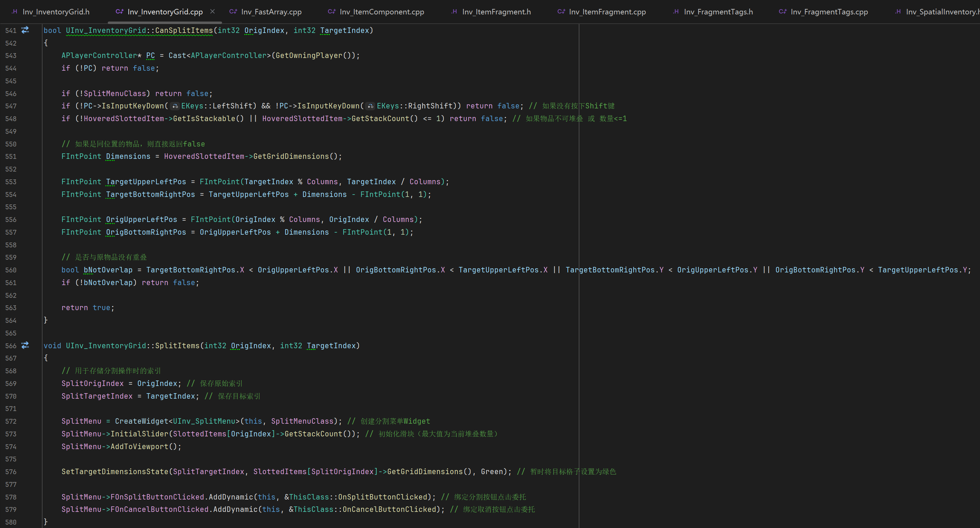This screenshot has height=528, width=980.
Task: Click the inlay hint icon before EKeys::RightShift
Action: click(370, 106)
